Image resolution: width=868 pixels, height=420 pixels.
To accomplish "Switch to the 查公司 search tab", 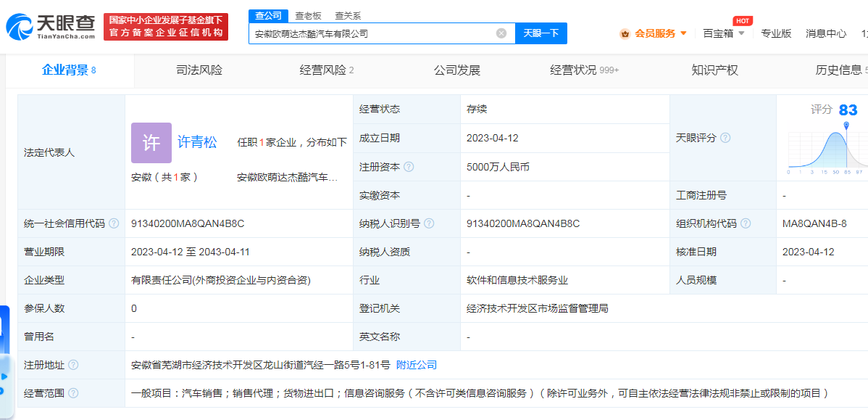I will (269, 15).
